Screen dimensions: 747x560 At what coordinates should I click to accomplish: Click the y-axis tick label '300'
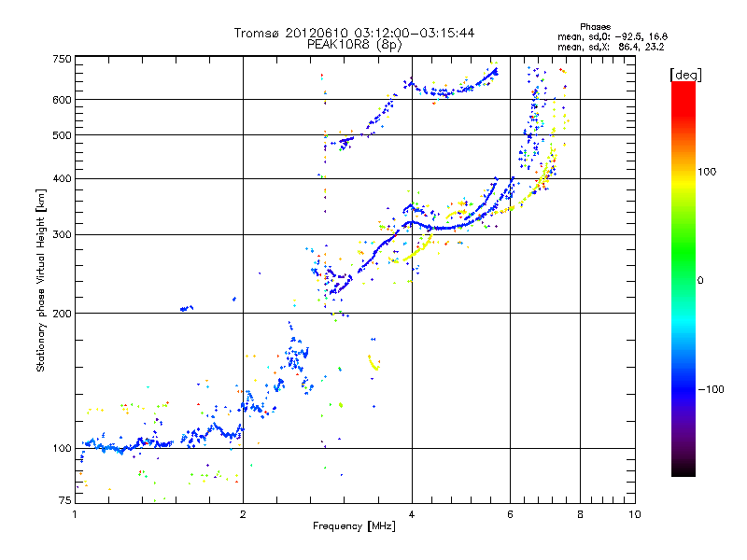62,234
